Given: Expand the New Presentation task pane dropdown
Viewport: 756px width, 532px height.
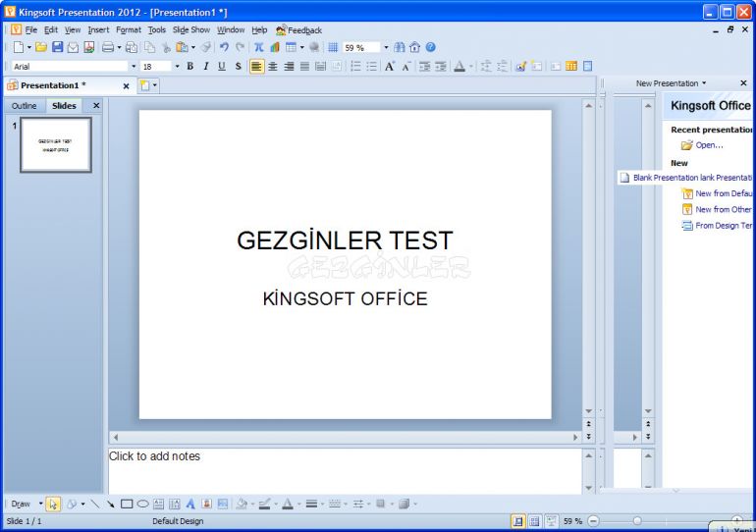Looking at the screenshot, I should pos(704,83).
